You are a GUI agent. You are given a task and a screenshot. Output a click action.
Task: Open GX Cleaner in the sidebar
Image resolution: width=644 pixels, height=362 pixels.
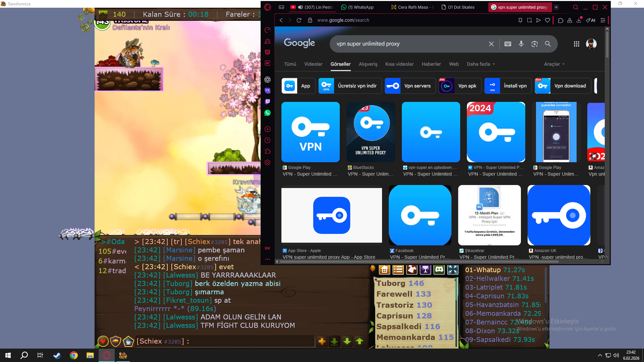click(x=267, y=41)
